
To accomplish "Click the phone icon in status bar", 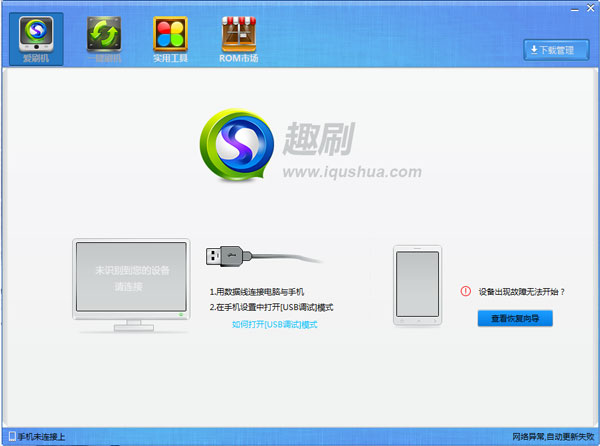I will tap(10, 437).
